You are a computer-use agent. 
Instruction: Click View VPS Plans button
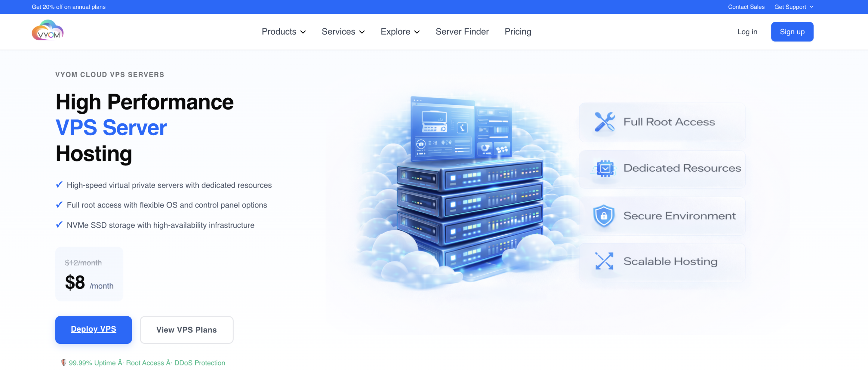point(186,330)
